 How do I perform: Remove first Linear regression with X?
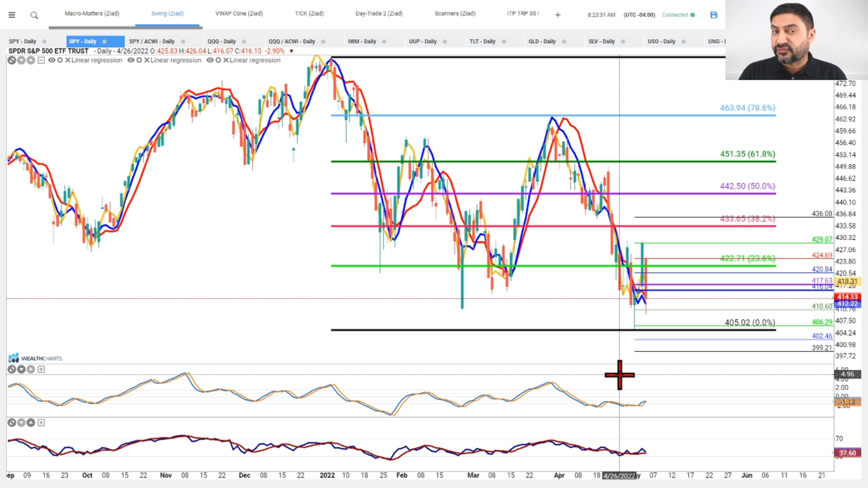67,60
